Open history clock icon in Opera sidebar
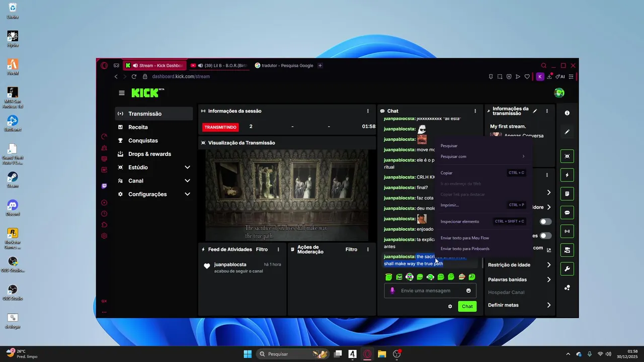This screenshot has width=644, height=362. coord(104,214)
